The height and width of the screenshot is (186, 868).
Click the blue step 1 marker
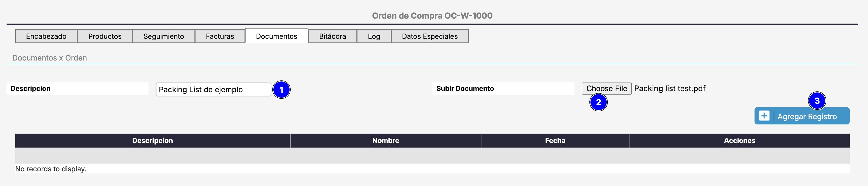pos(281,90)
